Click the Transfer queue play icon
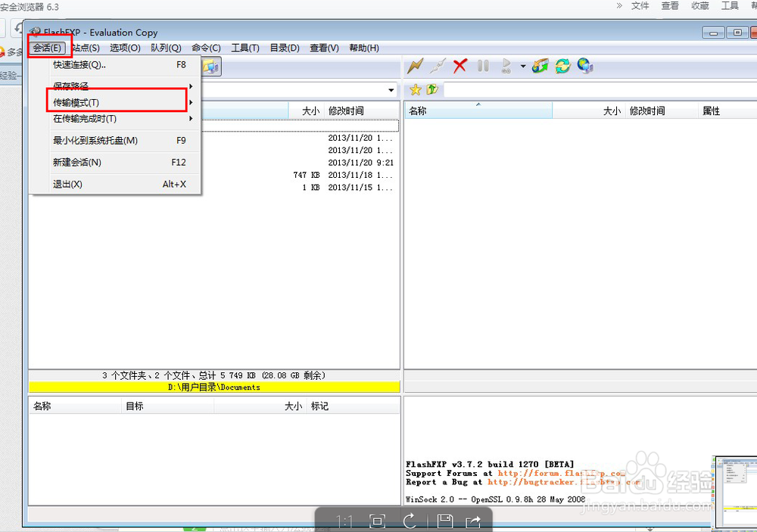 [506, 66]
